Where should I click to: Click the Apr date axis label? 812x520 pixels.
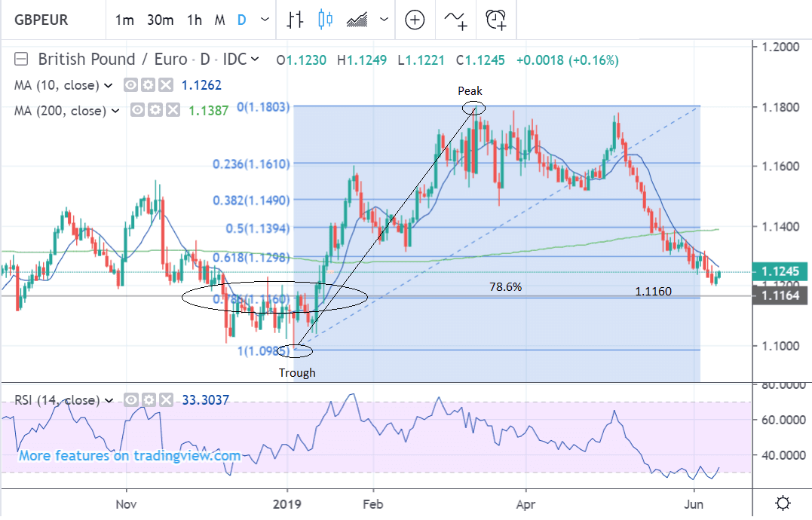click(x=526, y=504)
